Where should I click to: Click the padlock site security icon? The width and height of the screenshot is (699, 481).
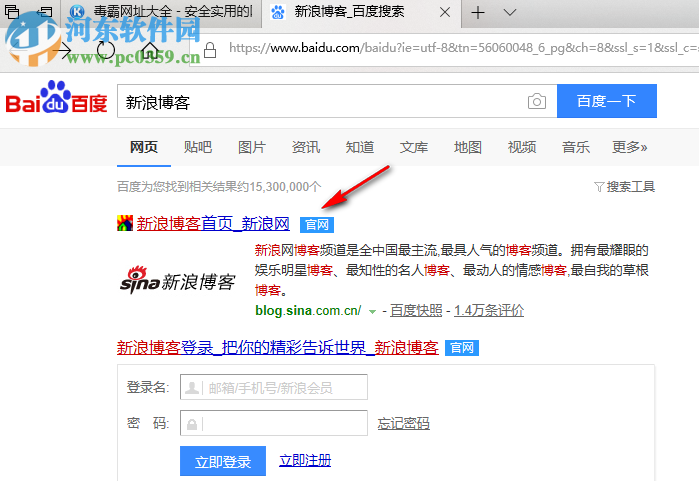point(210,50)
